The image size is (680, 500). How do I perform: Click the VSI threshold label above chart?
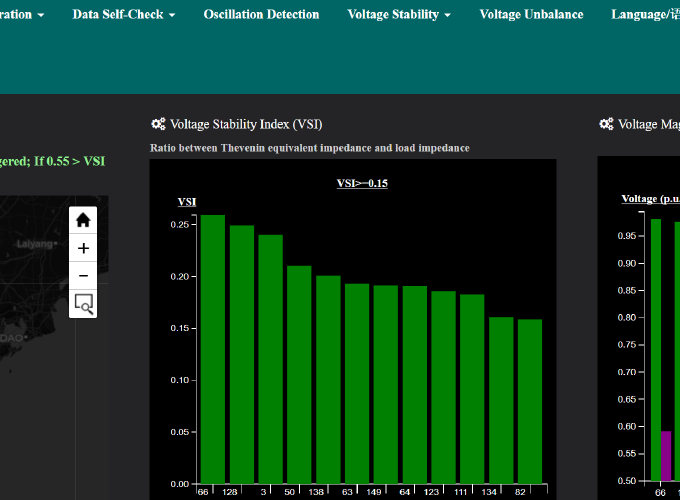(x=361, y=183)
